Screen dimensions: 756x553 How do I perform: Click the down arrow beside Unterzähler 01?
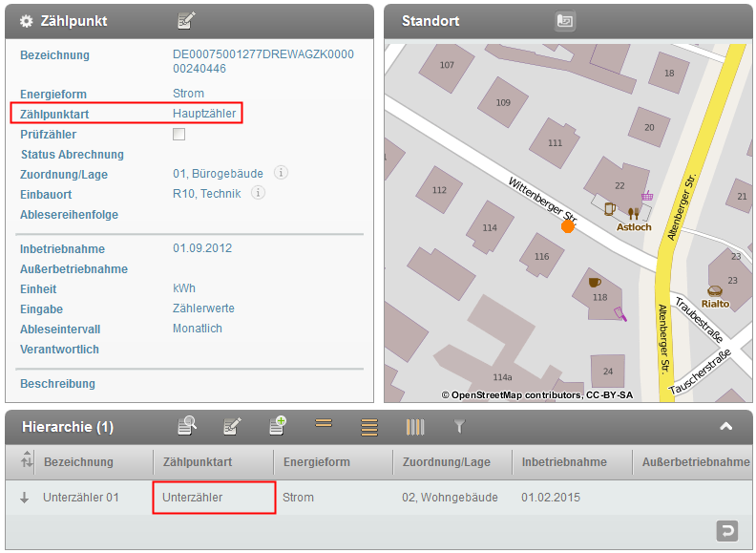(x=25, y=498)
